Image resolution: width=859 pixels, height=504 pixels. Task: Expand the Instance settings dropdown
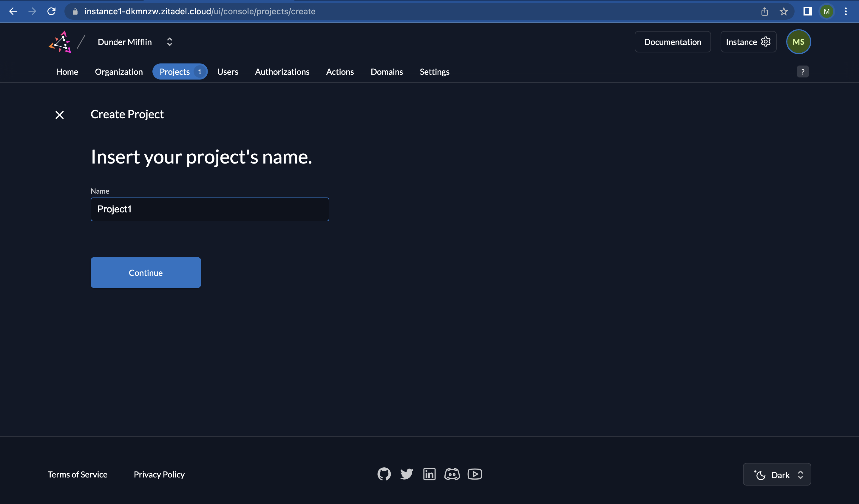pyautogui.click(x=749, y=41)
